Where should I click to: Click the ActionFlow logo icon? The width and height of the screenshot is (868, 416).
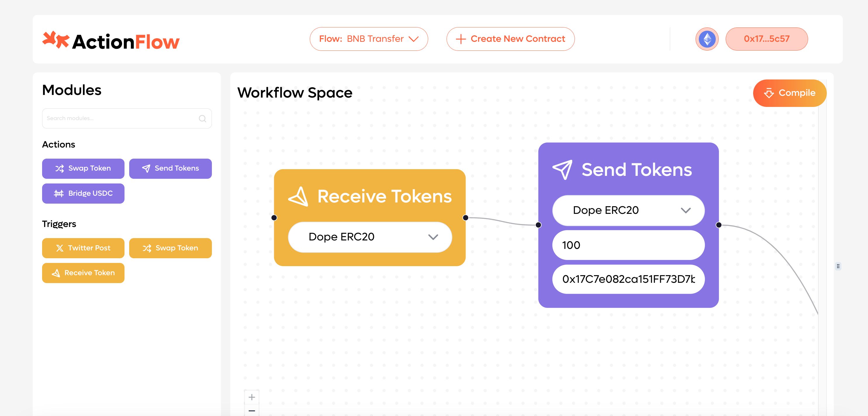click(x=53, y=39)
